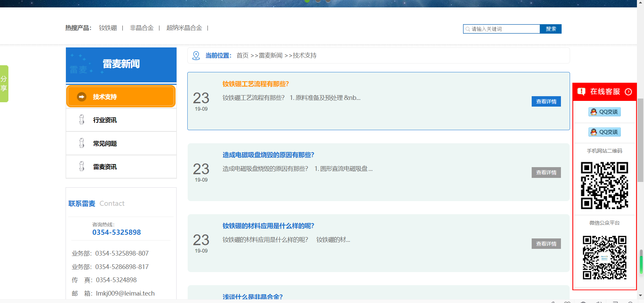The height and width of the screenshot is (303, 644).
Task: Open the 雷麦资讯 sidebar menu item
Action: tap(121, 166)
